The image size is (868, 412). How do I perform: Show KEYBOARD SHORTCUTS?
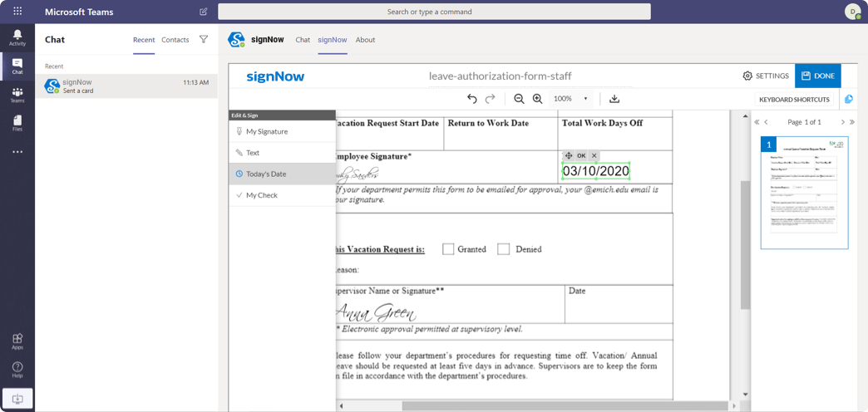[x=794, y=100]
